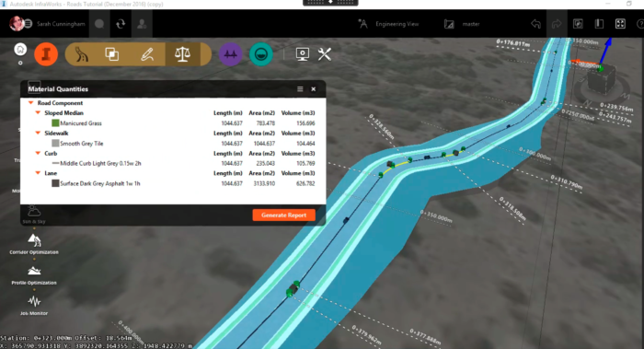Collapse the Sidewalk section

pyautogui.click(x=38, y=133)
